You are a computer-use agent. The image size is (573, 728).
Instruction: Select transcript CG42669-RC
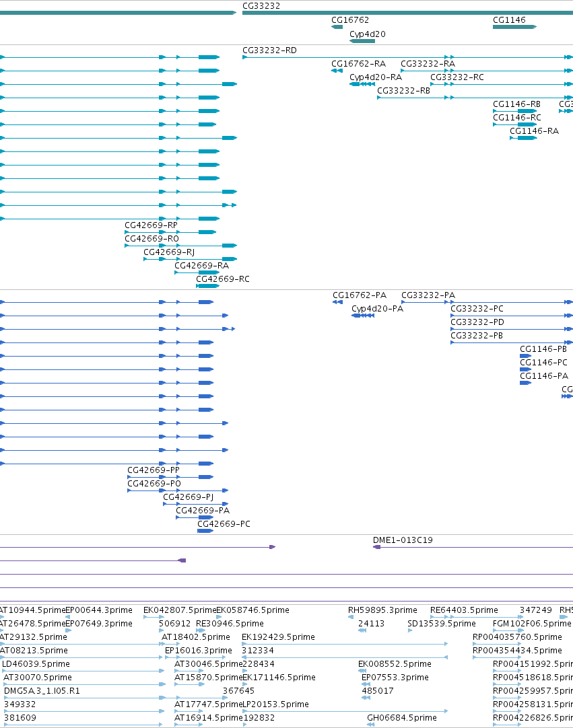[223, 279]
